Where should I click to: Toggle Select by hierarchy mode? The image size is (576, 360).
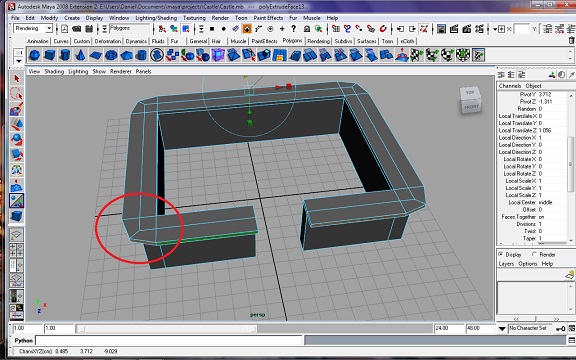point(162,29)
